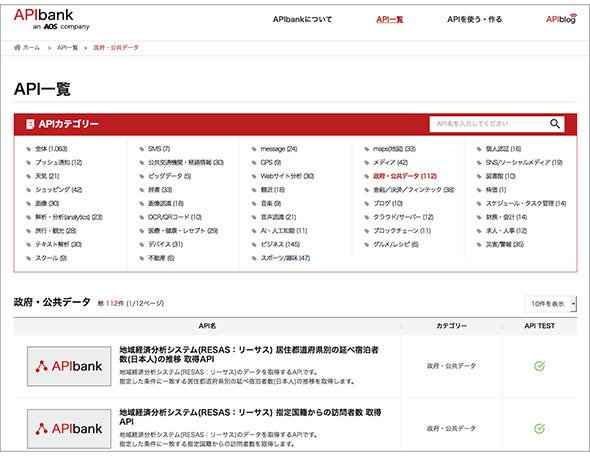The width and height of the screenshot is (590, 456).
Task: Open the APIblog logo link
Action: (x=561, y=19)
